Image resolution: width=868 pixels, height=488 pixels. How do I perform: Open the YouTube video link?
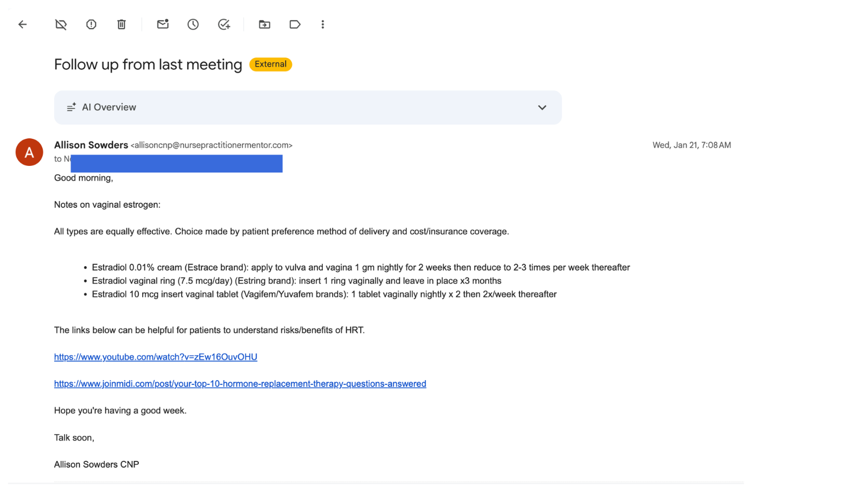156,357
